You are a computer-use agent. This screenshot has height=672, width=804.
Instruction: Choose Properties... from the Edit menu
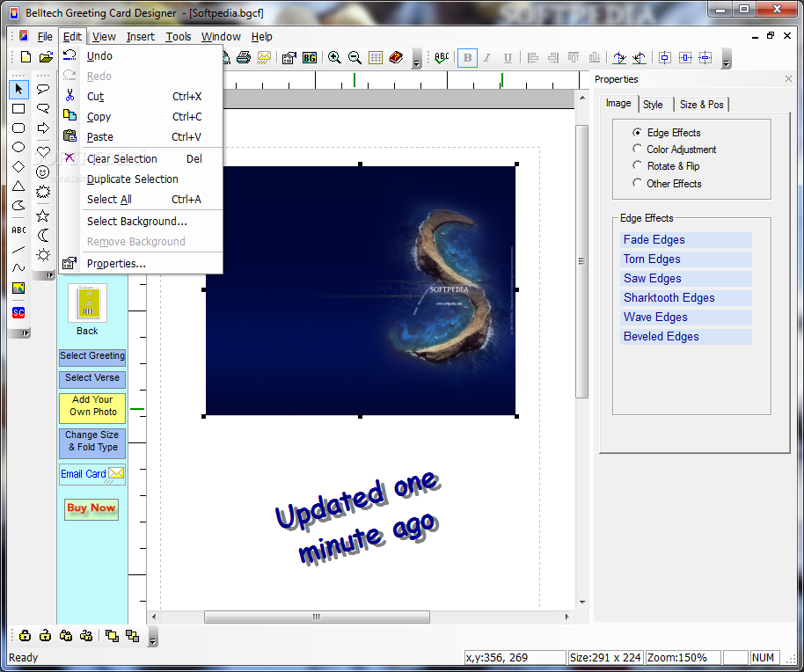click(x=141, y=264)
